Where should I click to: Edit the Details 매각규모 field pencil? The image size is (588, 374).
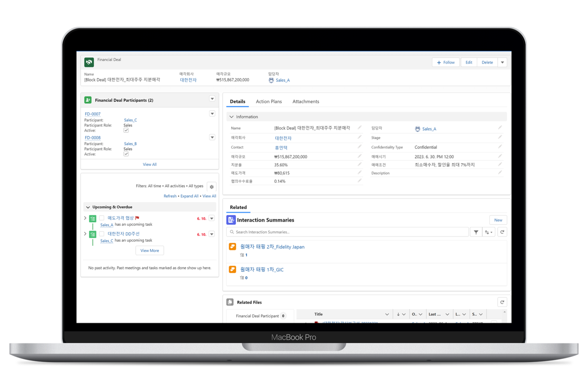[360, 156]
